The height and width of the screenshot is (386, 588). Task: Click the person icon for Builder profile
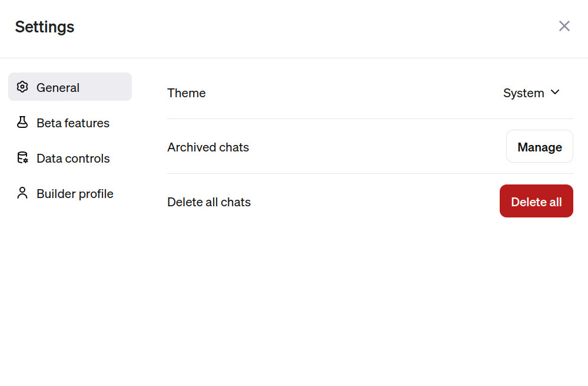(22, 193)
